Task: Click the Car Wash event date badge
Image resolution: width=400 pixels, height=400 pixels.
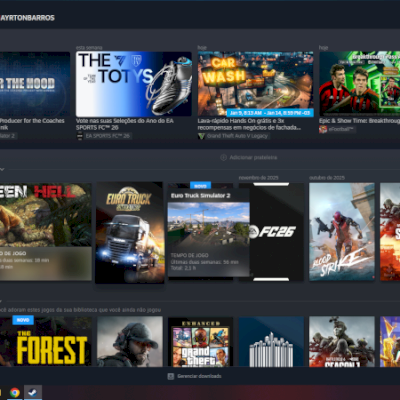Action: point(270,113)
